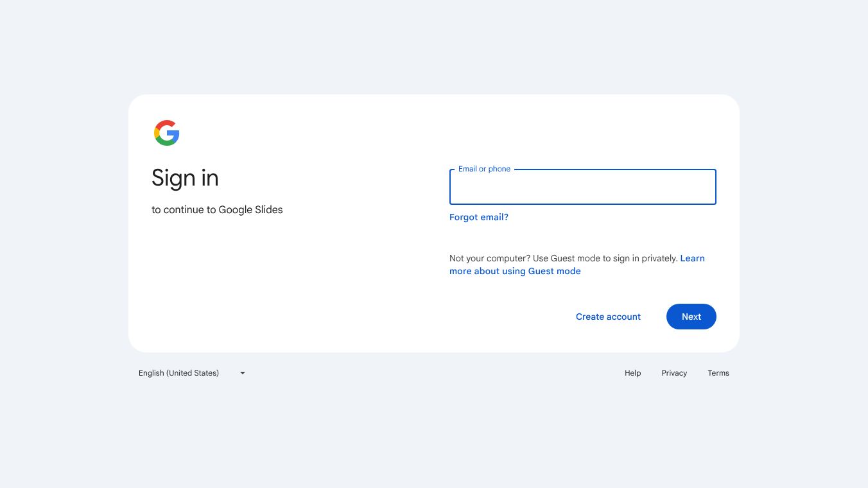Recover your email with Forgot email?

tap(478, 217)
